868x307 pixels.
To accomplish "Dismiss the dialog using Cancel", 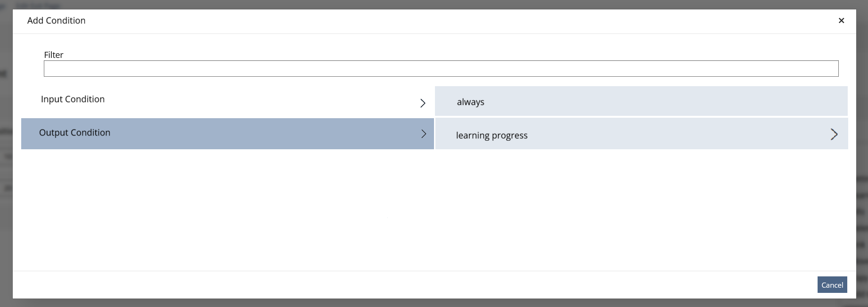I will [x=832, y=285].
